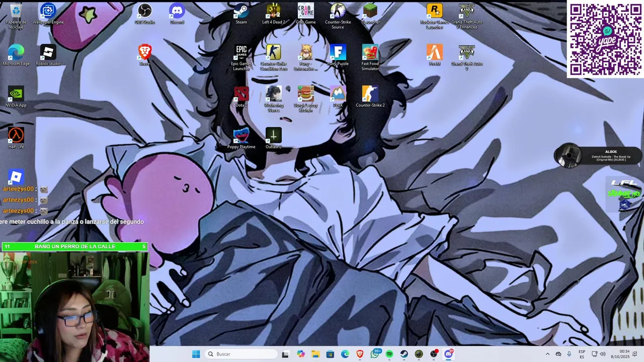The height and width of the screenshot is (362, 644).
Task: Open the notification center bell
Action: tap(635, 354)
